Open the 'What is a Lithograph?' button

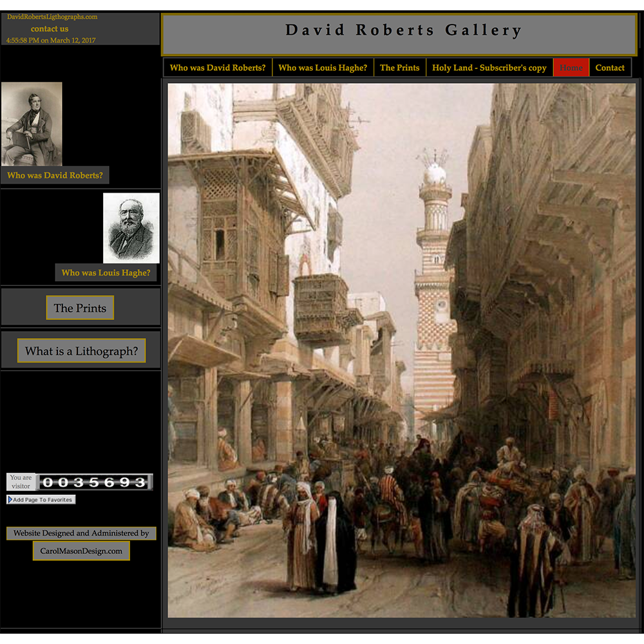tap(81, 351)
